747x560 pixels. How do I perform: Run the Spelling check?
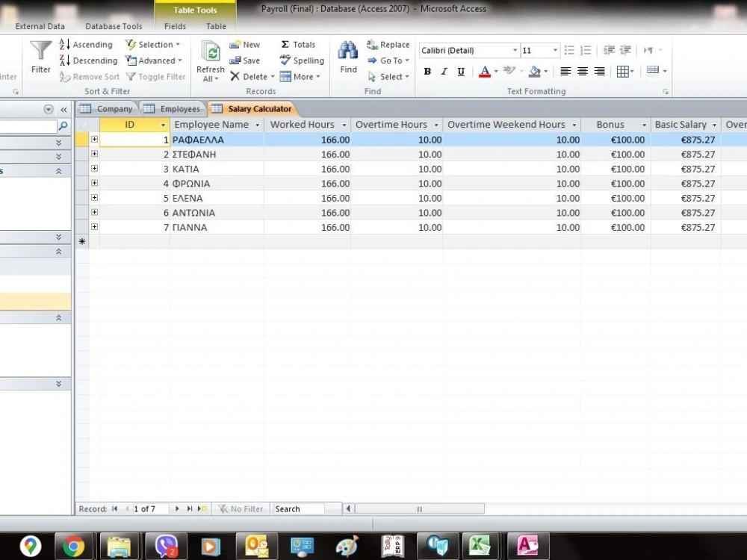coord(302,60)
